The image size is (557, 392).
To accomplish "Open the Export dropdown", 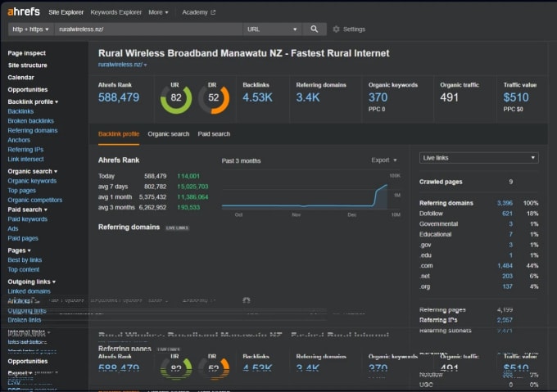I will (383, 160).
